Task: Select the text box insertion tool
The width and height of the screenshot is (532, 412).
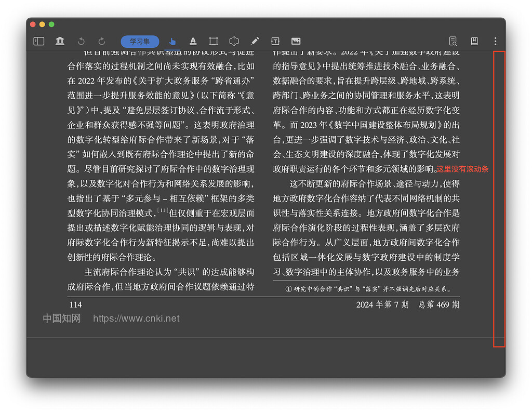Action: pos(275,41)
